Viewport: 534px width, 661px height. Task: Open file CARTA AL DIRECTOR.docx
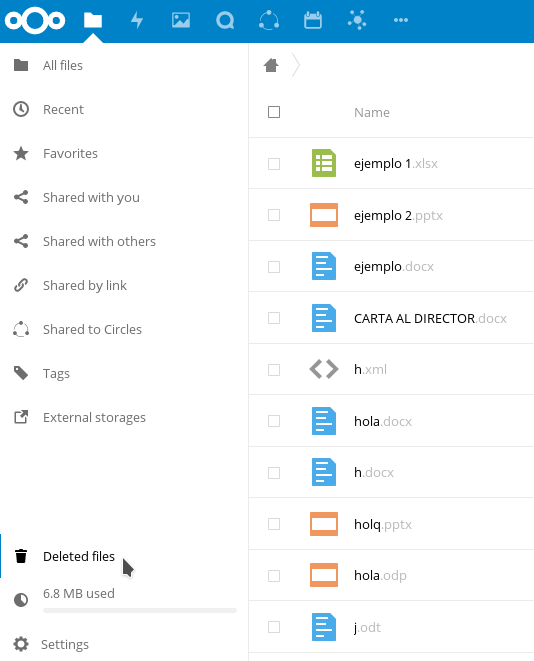coord(430,318)
